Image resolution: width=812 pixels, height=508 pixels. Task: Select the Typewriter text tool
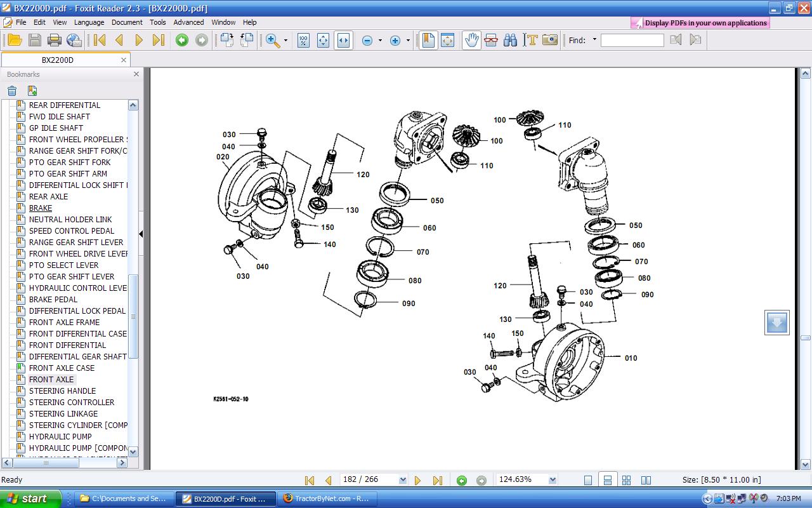530,40
